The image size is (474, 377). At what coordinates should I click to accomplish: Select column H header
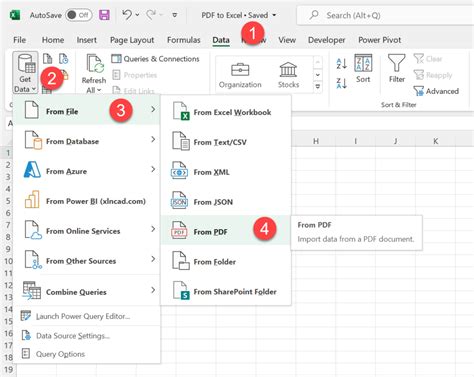316,141
